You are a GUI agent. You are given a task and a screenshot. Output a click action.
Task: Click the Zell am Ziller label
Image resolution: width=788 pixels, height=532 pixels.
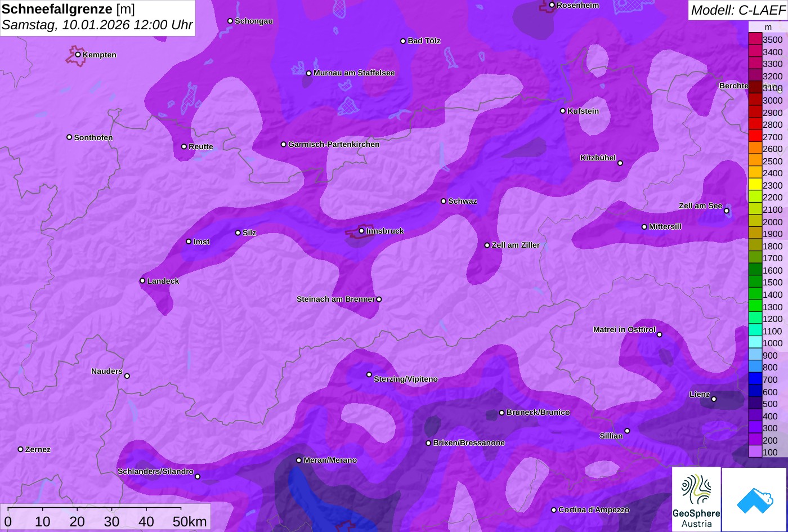coord(516,245)
